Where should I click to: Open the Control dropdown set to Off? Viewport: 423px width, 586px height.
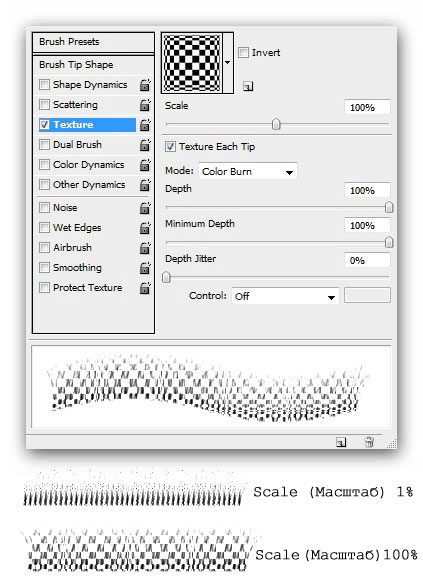pyautogui.click(x=285, y=296)
